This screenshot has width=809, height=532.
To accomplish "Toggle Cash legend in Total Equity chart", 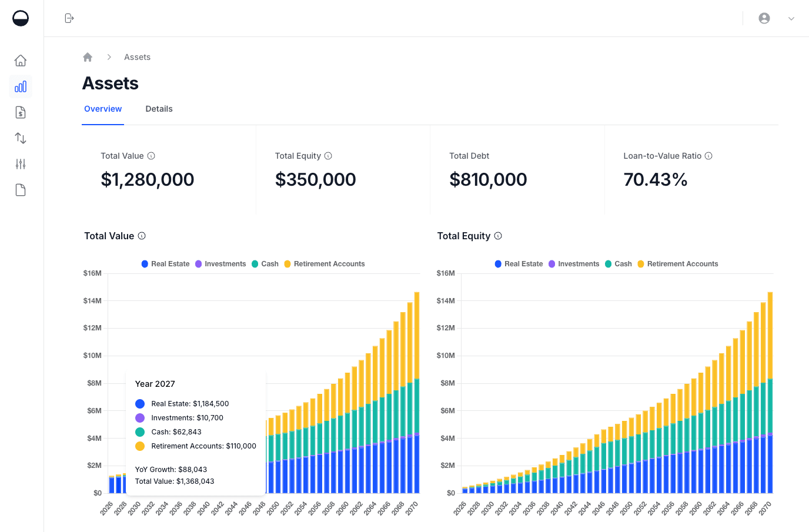I will click(x=619, y=264).
